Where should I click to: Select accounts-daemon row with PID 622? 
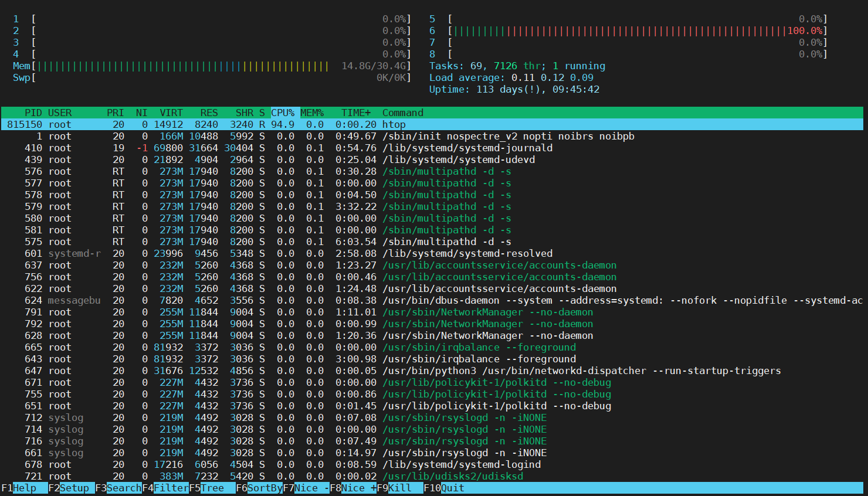(x=432, y=288)
